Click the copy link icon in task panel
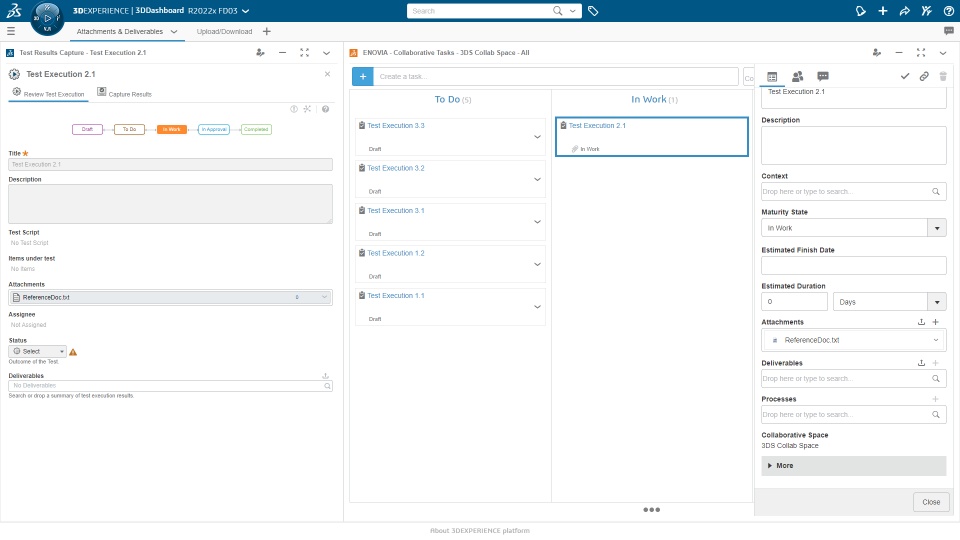 pos(924,77)
